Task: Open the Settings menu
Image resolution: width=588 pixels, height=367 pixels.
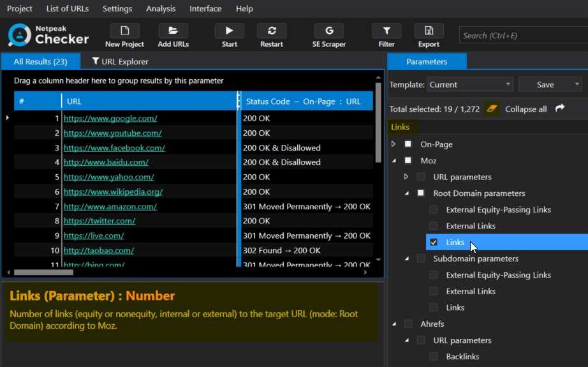Action: point(117,9)
